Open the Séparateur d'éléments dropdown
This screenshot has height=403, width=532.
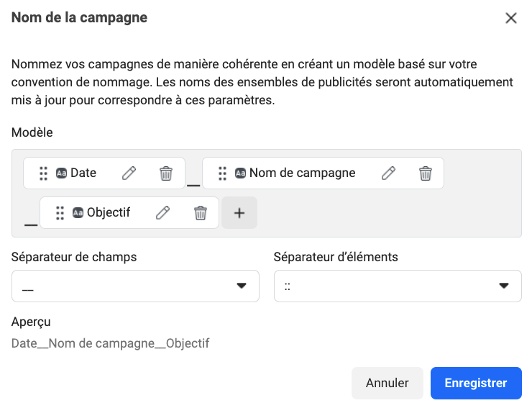coord(398,286)
